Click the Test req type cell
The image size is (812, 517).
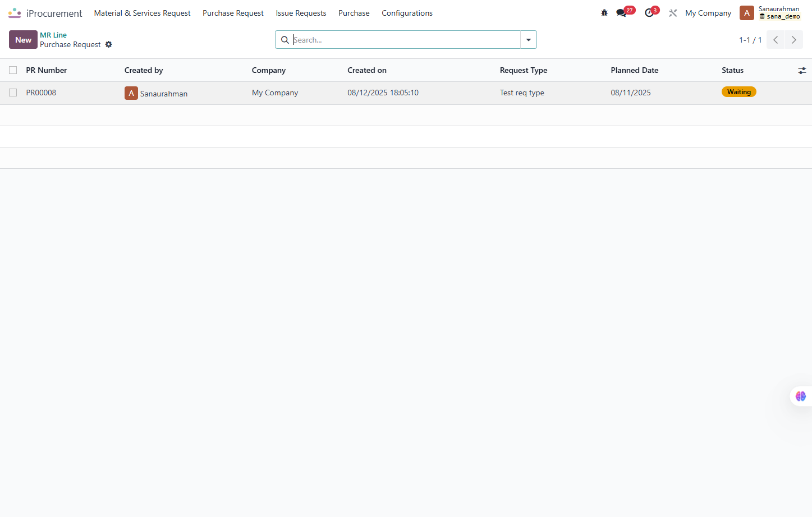coord(522,93)
